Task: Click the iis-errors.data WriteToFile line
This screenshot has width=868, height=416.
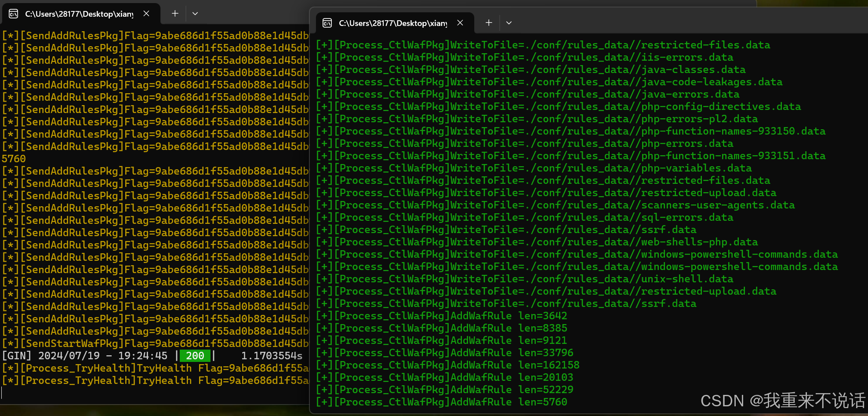Action: click(x=525, y=58)
